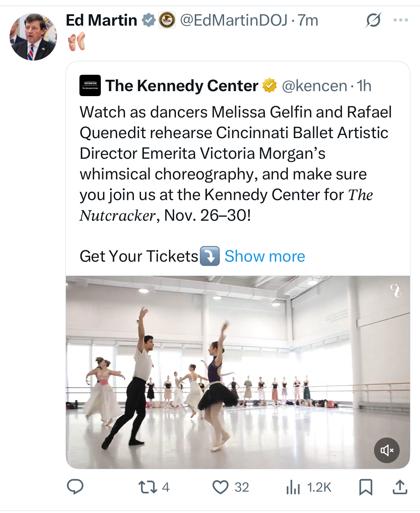Unmute the video with speaker icon

(387, 450)
